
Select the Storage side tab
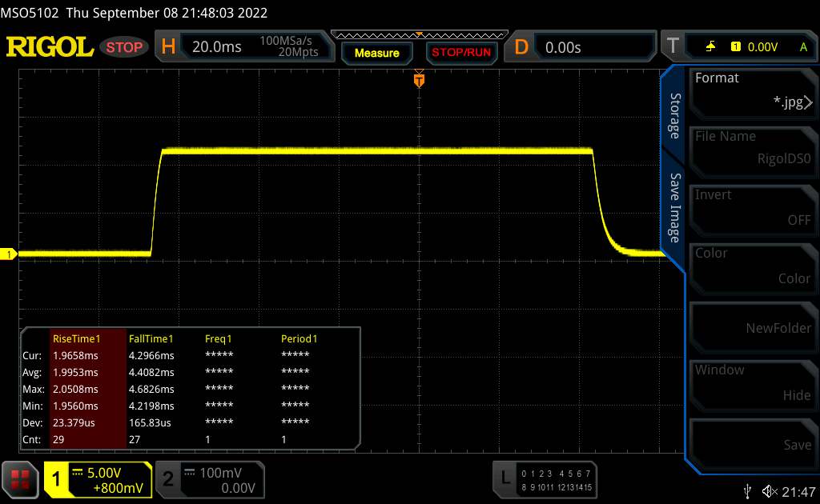[x=675, y=116]
